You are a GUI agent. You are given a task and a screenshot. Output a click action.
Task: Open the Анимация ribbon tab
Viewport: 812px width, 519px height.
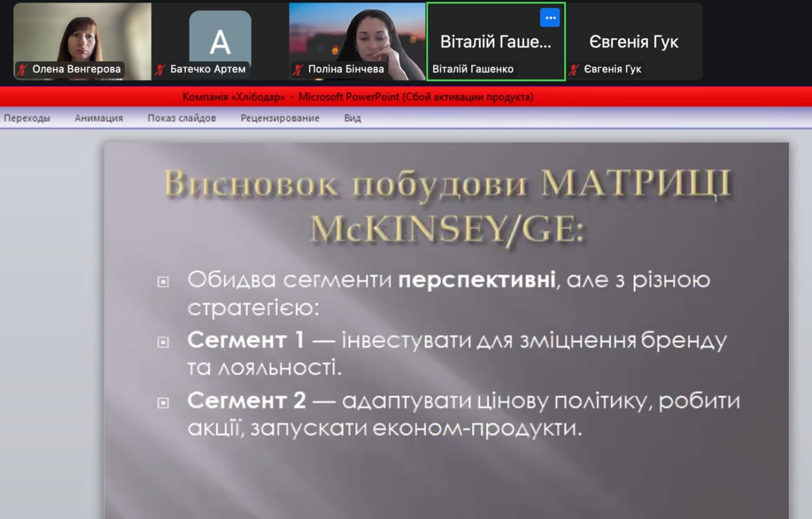tap(99, 118)
